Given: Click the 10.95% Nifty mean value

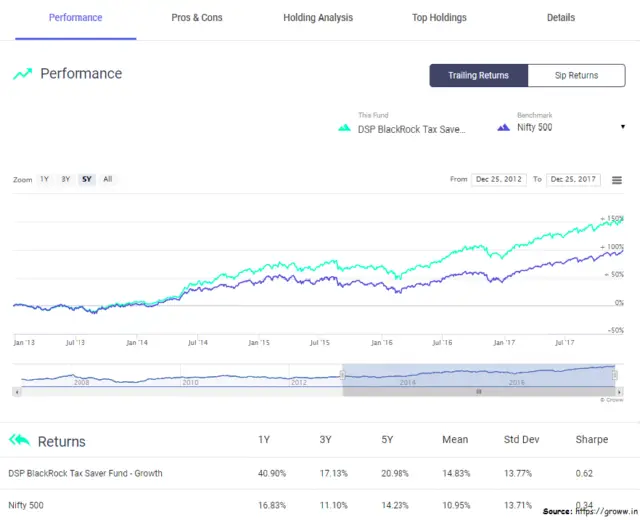Looking at the screenshot, I should pyautogui.click(x=456, y=505).
